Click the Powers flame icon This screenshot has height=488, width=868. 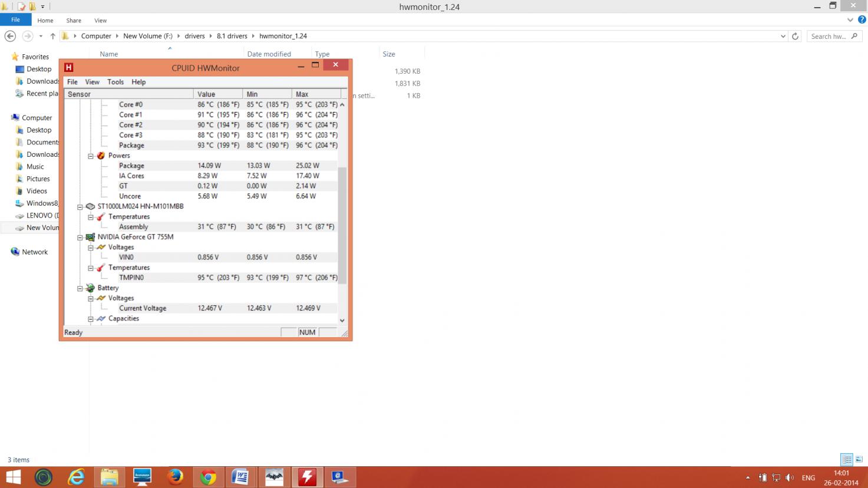[101, 156]
